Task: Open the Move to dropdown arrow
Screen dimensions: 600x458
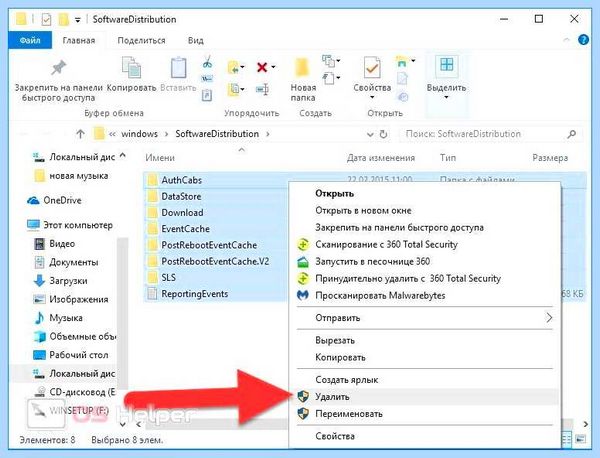Action: pyautogui.click(x=243, y=68)
